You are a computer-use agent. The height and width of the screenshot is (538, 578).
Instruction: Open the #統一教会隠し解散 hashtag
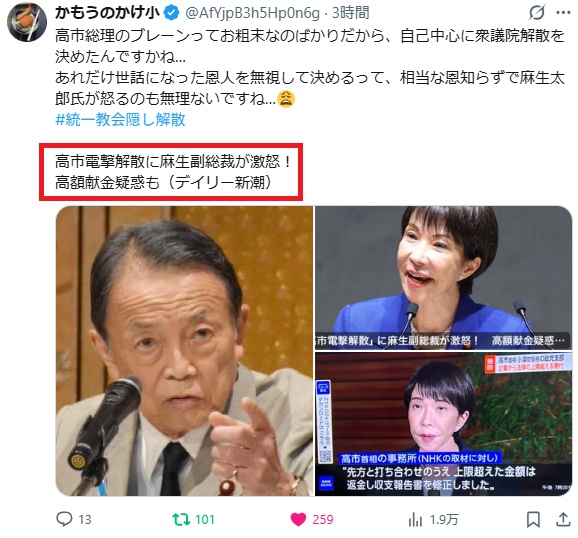(120, 119)
